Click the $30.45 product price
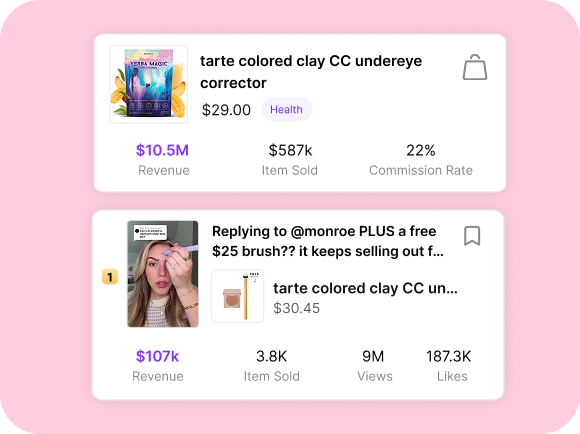This screenshot has height=434, width=580. 296,308
